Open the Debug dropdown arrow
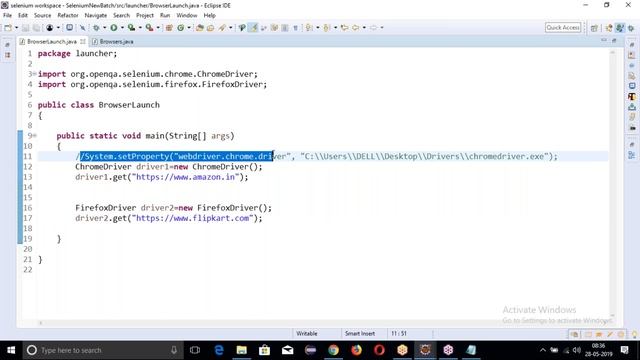The width and height of the screenshot is (640, 360). [x=104, y=28]
